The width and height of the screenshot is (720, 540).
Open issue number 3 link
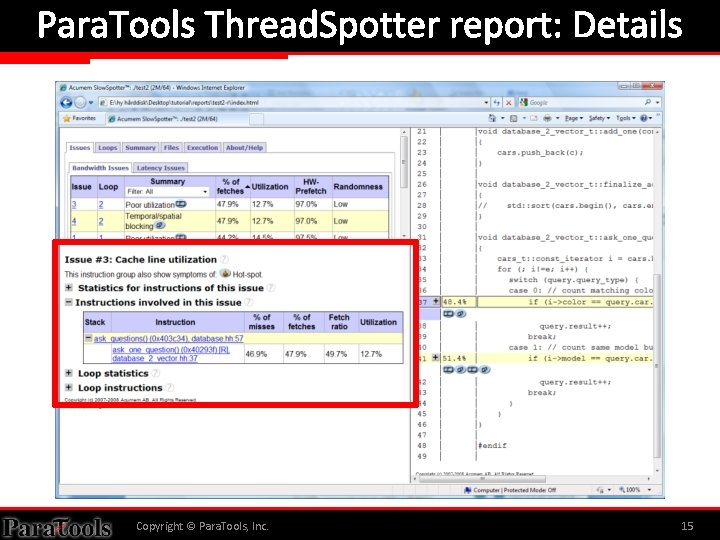click(x=74, y=204)
